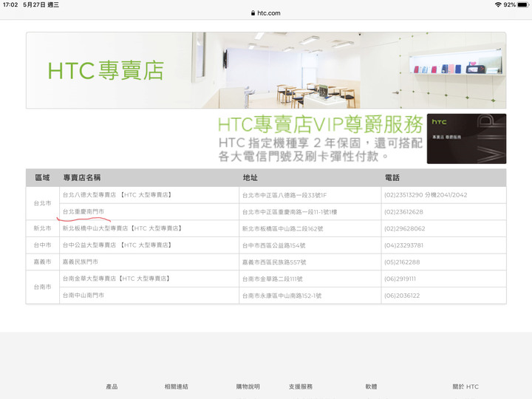Screen dimensions: 532x399
Task: Call phone number (02)23612628
Action: [403, 212]
